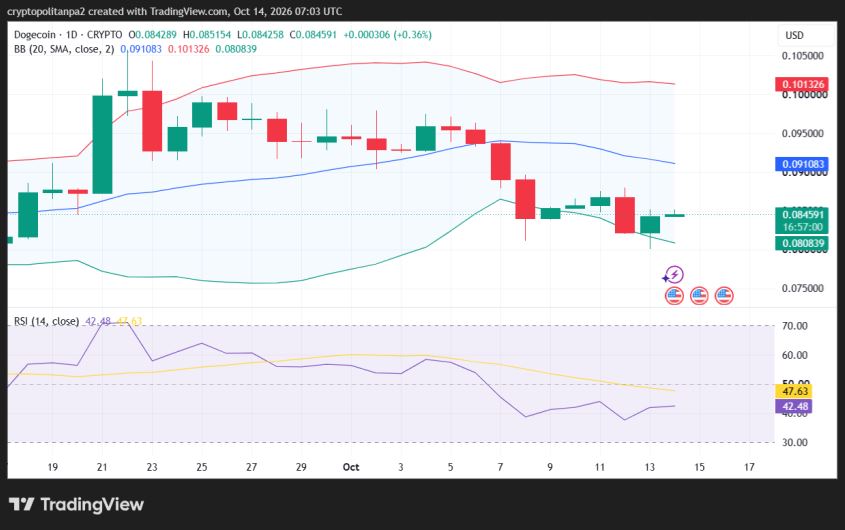This screenshot has height=530, width=845.
Task: Click the purple lightning bolt event icon
Action: pos(674,275)
